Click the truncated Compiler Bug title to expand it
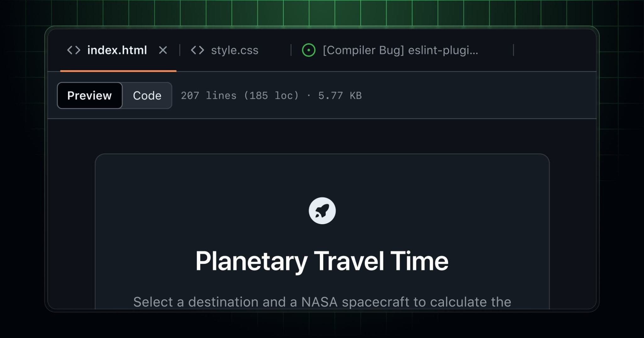 [399, 50]
